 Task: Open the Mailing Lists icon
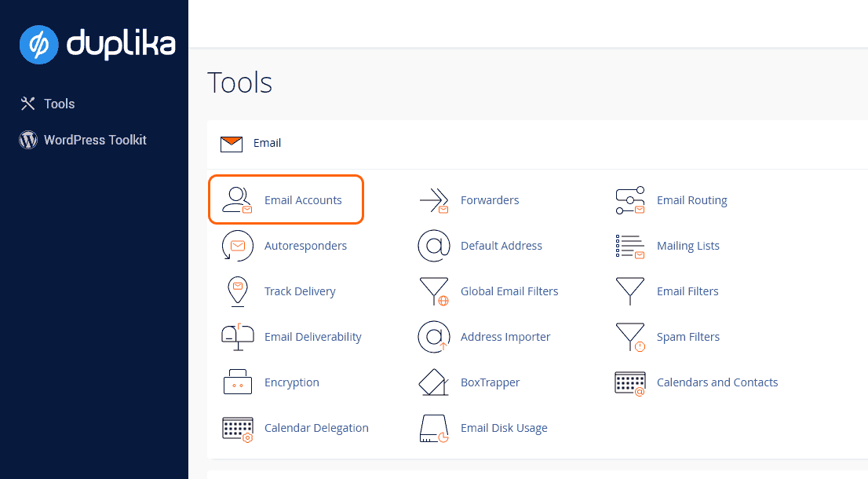(x=629, y=246)
